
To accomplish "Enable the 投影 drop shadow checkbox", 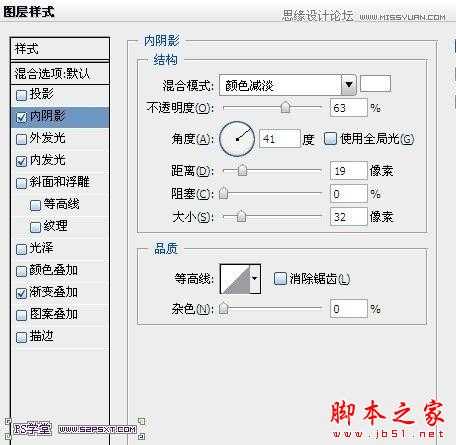I will click(21, 95).
